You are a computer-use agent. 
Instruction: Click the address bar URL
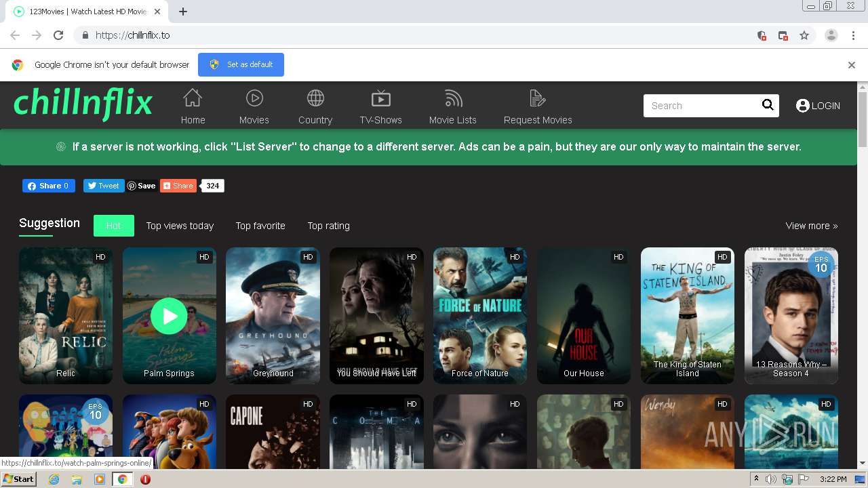click(x=132, y=35)
